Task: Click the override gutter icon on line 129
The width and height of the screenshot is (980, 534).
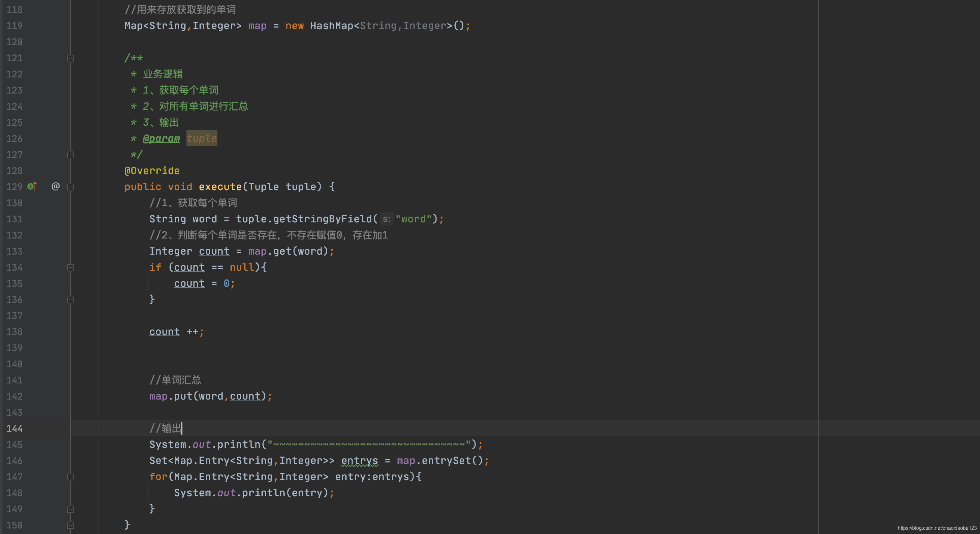Action: point(32,186)
